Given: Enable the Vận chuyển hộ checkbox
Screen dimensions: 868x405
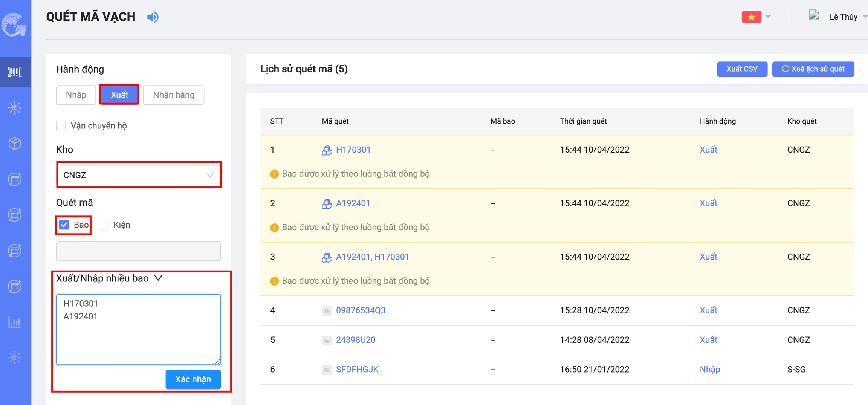Looking at the screenshot, I should (x=61, y=125).
